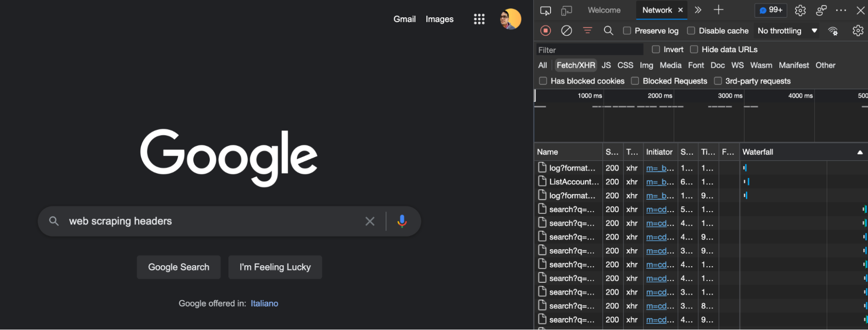Select the ListAccount... request row
This screenshot has height=330, width=868.
pyautogui.click(x=701, y=182)
